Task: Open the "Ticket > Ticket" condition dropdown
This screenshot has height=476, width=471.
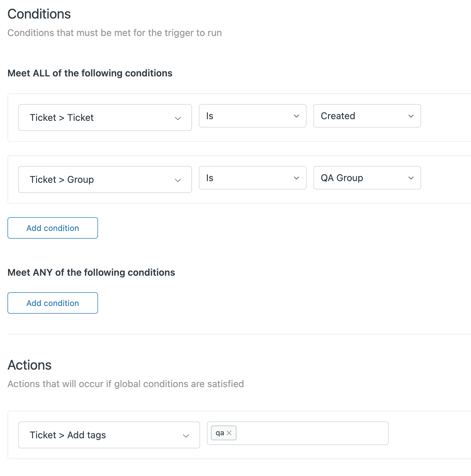Action: 105,117
